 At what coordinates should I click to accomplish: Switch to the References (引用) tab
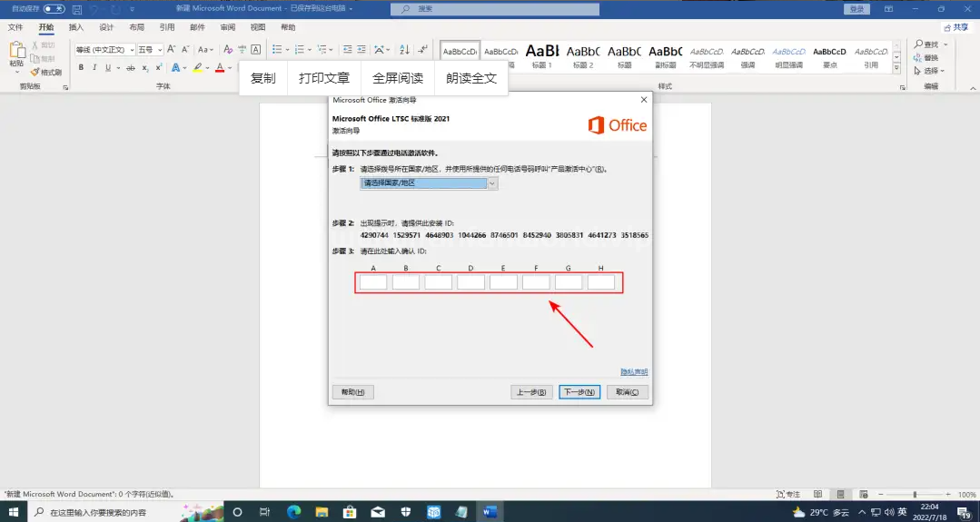pyautogui.click(x=167, y=27)
